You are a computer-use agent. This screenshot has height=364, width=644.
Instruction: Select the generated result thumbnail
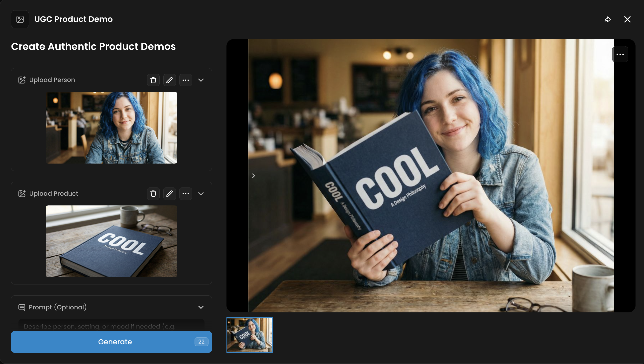coord(249,335)
